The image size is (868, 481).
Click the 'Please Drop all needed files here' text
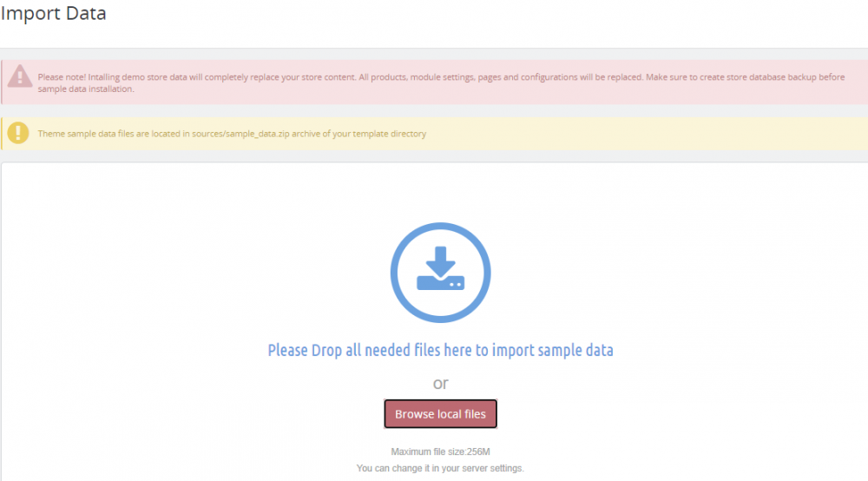(x=370, y=350)
